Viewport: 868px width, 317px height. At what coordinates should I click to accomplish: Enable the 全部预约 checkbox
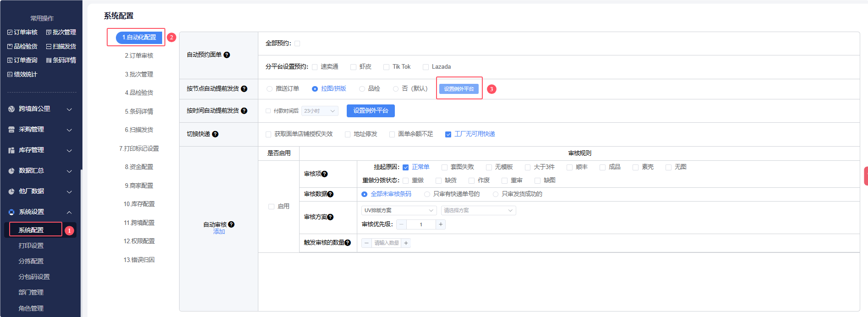(x=297, y=44)
